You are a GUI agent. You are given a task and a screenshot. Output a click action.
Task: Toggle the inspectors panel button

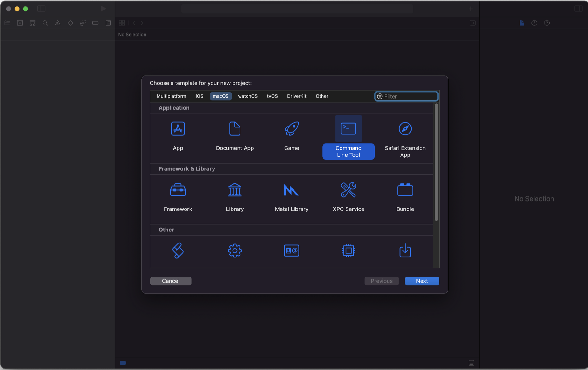(x=578, y=9)
